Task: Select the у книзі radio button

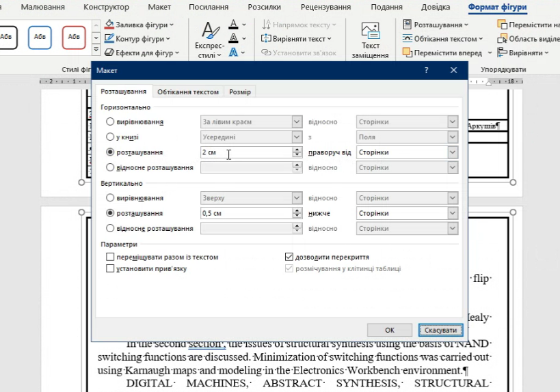Action: coord(110,137)
